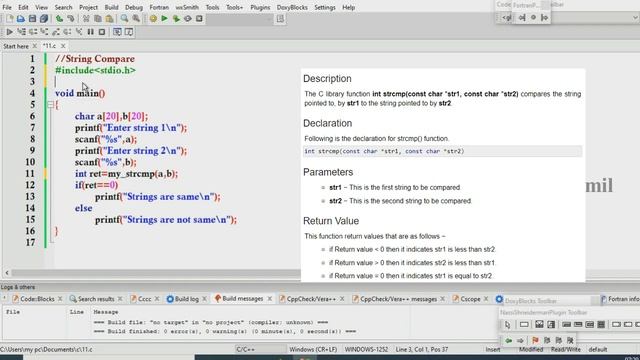Image resolution: width=640 pixels, height=360 pixels.
Task: Open the wxSmith menu
Action: pos(187,7)
